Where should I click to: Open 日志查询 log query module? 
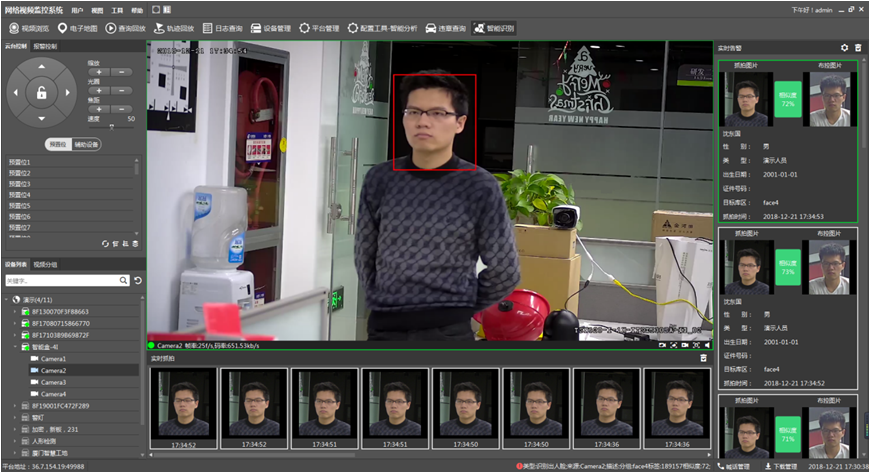[222, 28]
